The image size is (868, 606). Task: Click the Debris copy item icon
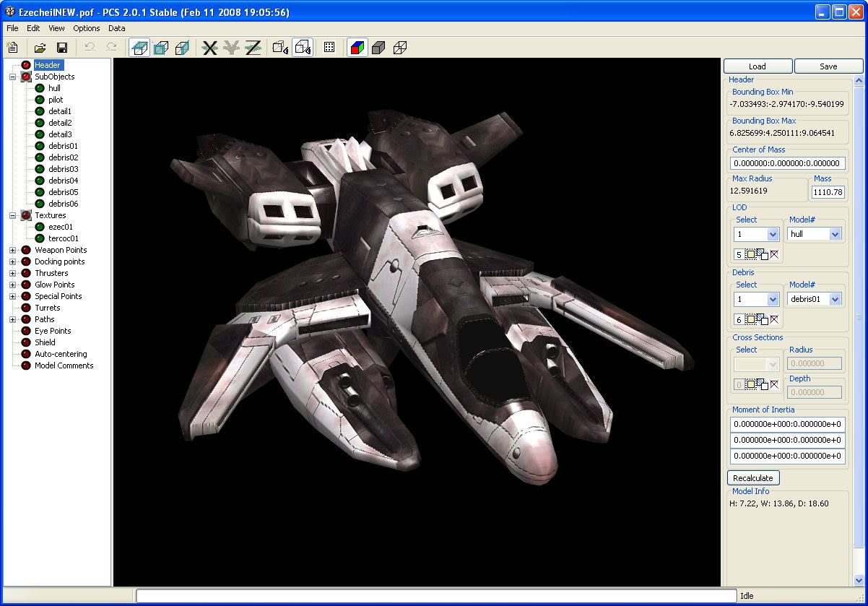(x=762, y=319)
